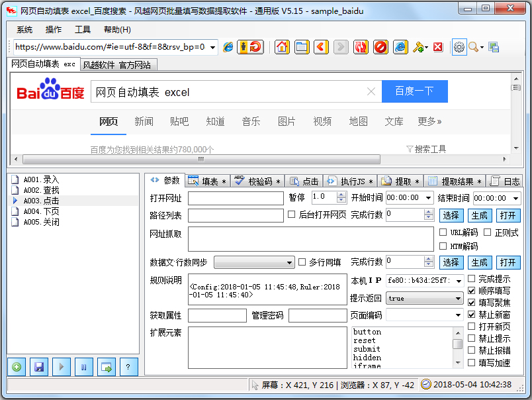Click the person-with-refresh toolbar icon
Screen dimensions: 532x400
250,47
